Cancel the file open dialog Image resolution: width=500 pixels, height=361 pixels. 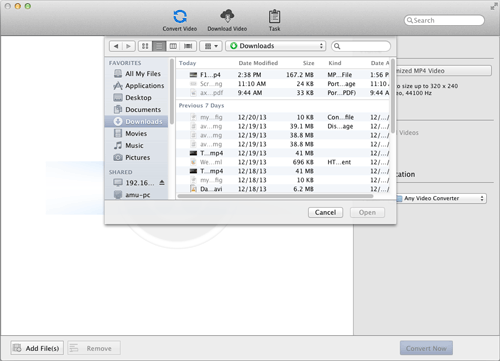click(325, 212)
